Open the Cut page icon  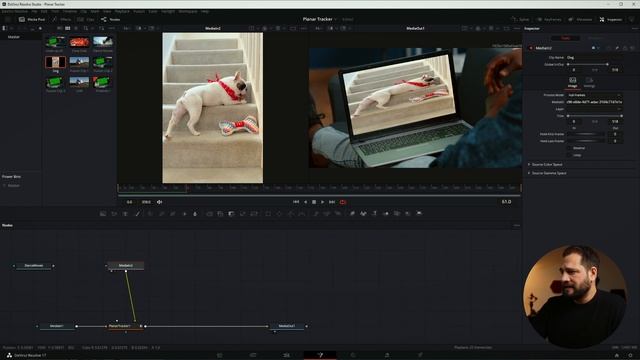(x=253, y=355)
